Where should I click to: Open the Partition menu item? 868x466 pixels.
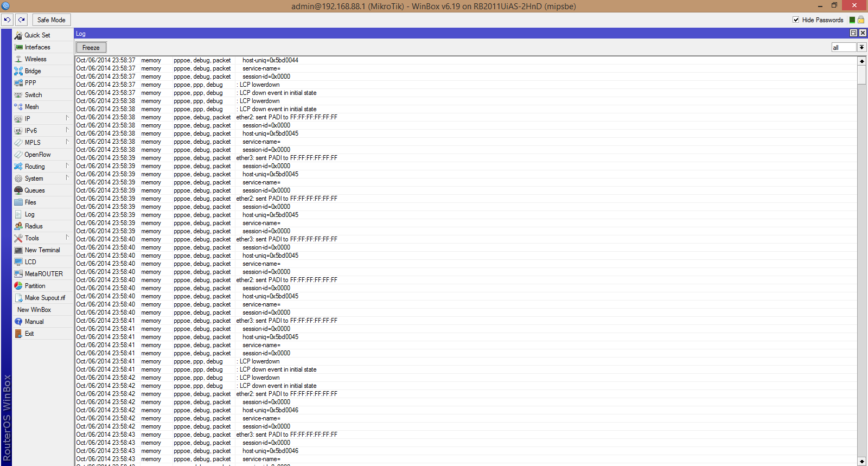coord(43,286)
